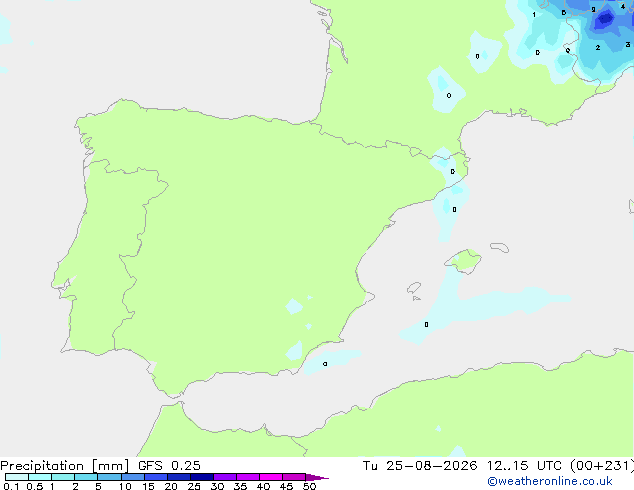Click the '12..15 UTC' time label

point(524,466)
